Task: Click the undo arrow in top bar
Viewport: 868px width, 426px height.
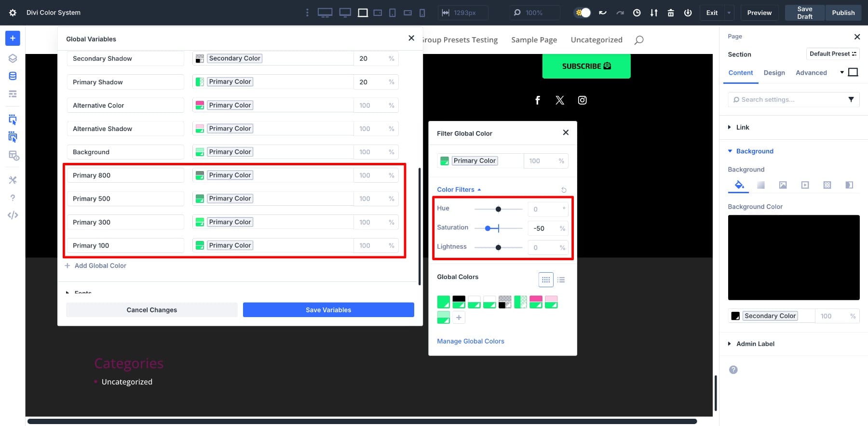Action: (603, 13)
